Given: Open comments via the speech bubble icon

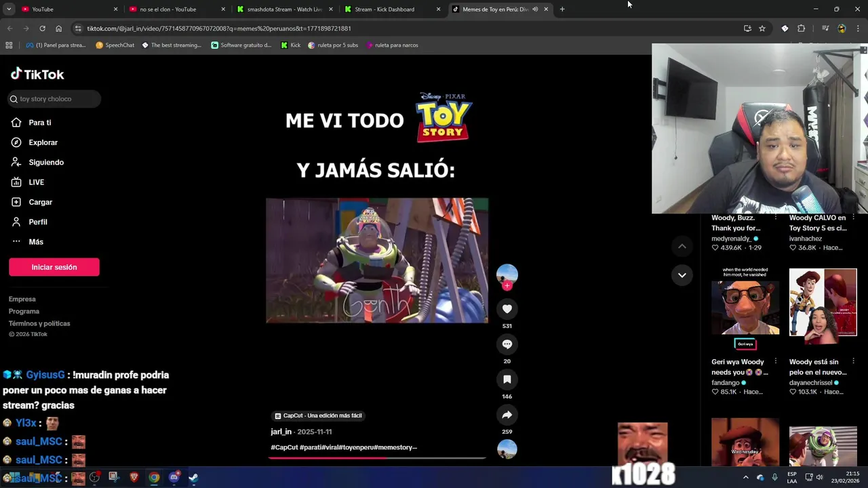Looking at the screenshot, I should pyautogui.click(x=507, y=344).
